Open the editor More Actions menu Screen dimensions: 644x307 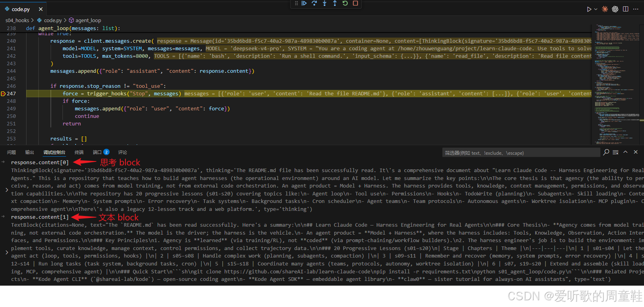pos(636,9)
